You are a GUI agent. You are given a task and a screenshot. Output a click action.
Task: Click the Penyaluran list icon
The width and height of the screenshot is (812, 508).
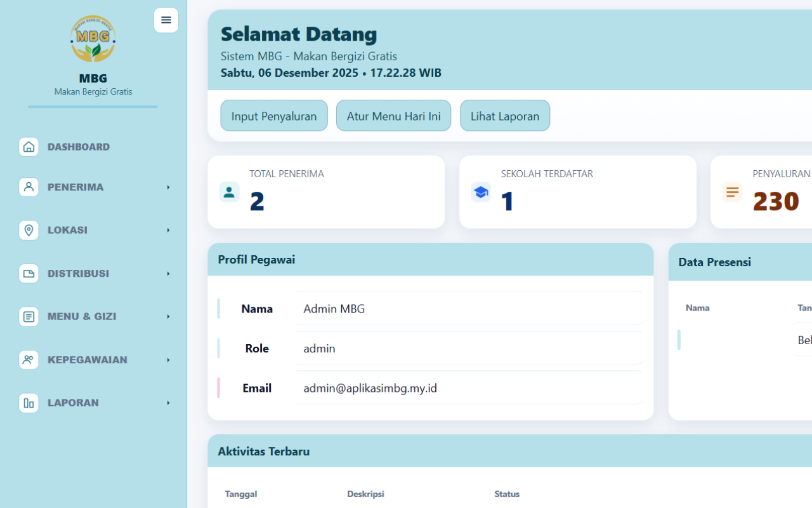(x=732, y=192)
